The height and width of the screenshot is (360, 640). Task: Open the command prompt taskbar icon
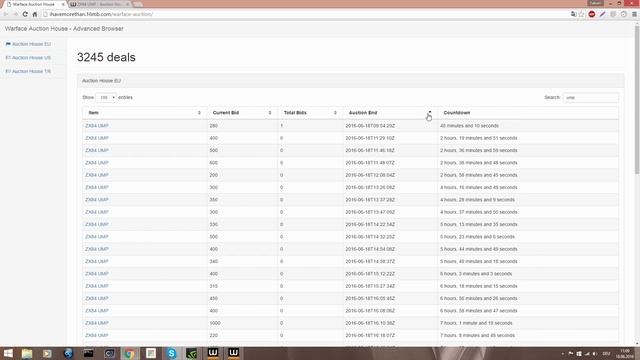pyautogui.click(x=88, y=353)
